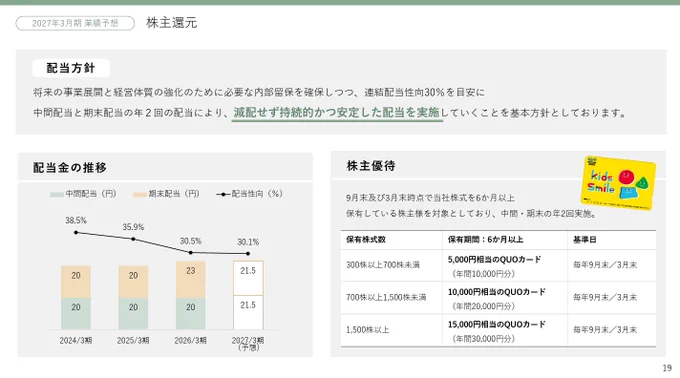680x378 pixels.
Task: Click the 基準日 column header
Action: click(585, 240)
